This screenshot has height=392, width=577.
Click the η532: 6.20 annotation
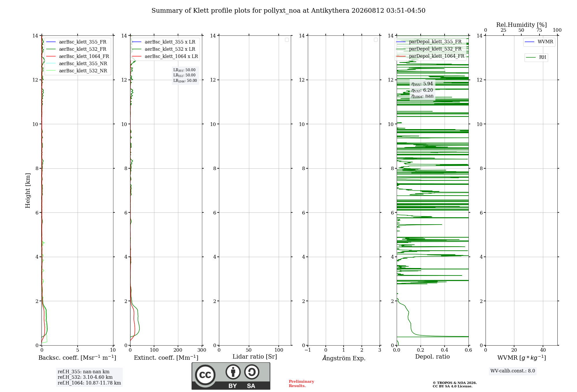coord(422,90)
